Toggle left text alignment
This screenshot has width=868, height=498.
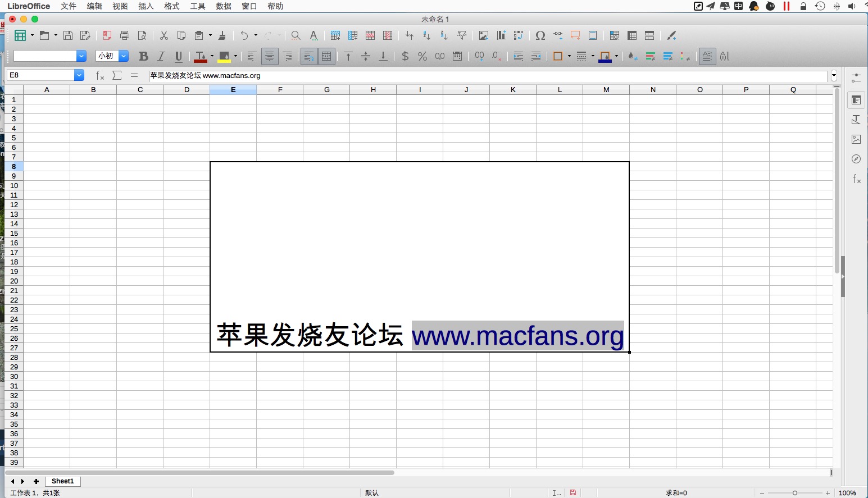pos(252,56)
